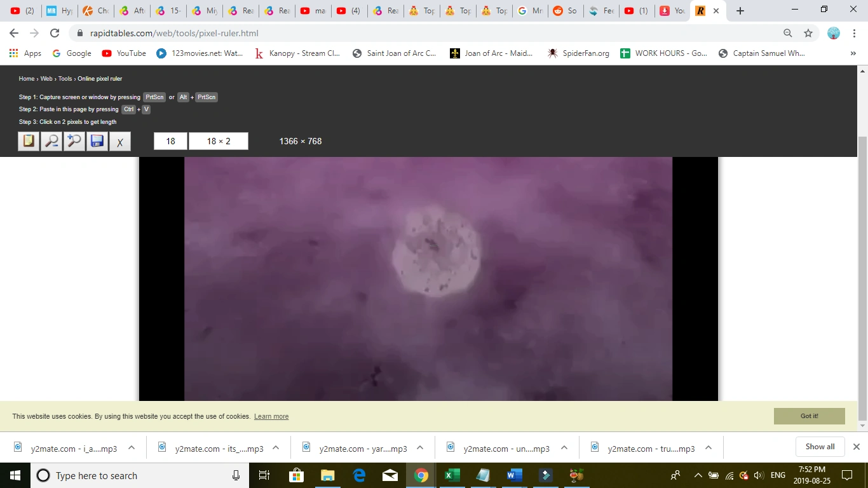The image size is (868, 488).
Task: Click the clipboard paste tool icon
Action: tap(29, 141)
